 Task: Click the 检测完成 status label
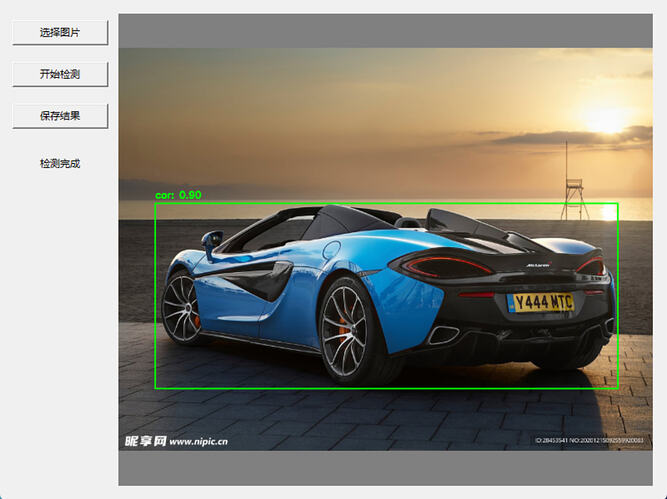click(60, 163)
